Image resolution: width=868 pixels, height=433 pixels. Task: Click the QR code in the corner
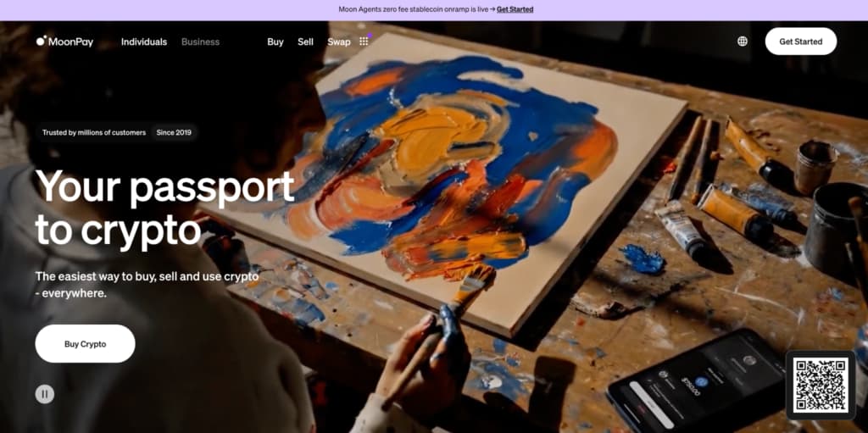821,385
